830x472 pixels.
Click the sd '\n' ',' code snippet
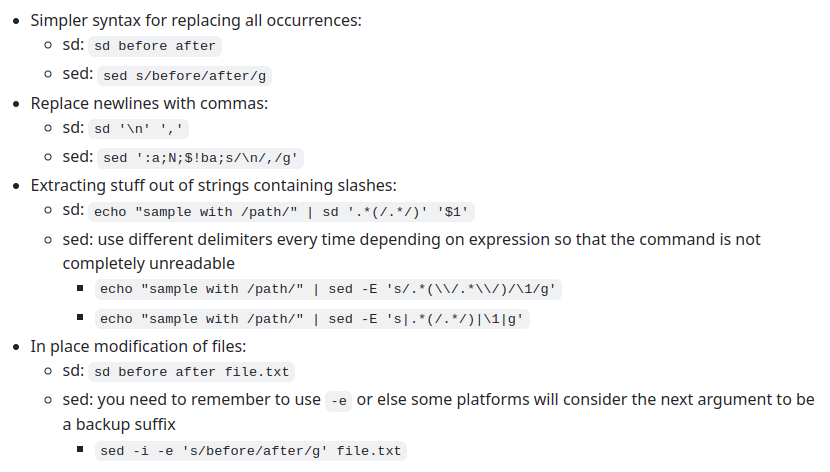point(138,129)
